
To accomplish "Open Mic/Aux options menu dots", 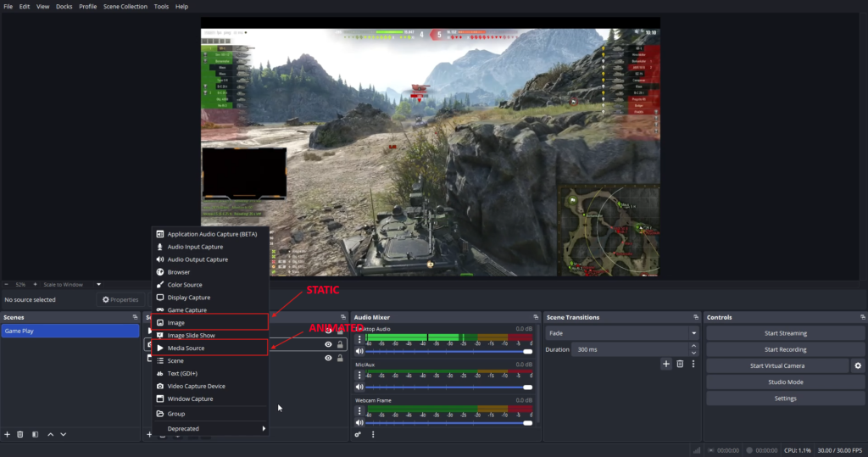I will 359,375.
